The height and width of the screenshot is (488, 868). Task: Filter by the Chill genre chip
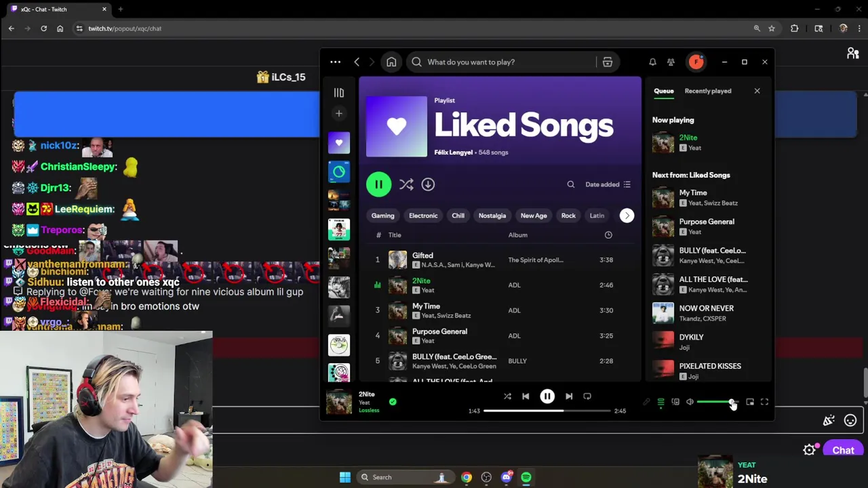pyautogui.click(x=458, y=216)
